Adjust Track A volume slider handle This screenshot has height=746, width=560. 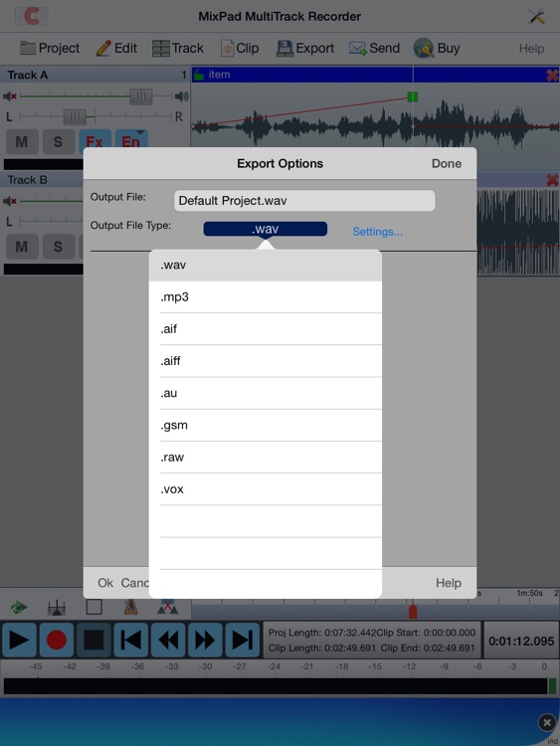141,96
